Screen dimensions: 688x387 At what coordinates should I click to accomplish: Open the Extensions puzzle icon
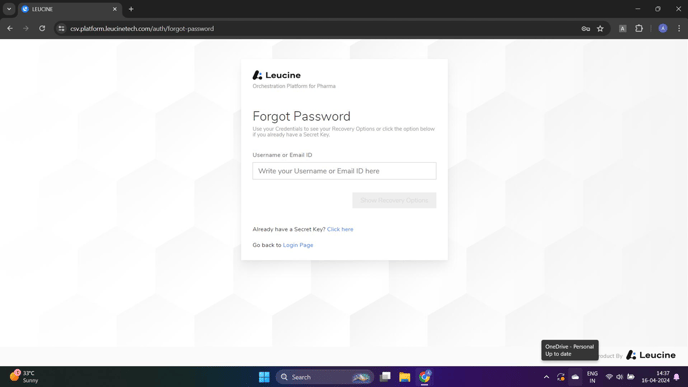pos(639,29)
